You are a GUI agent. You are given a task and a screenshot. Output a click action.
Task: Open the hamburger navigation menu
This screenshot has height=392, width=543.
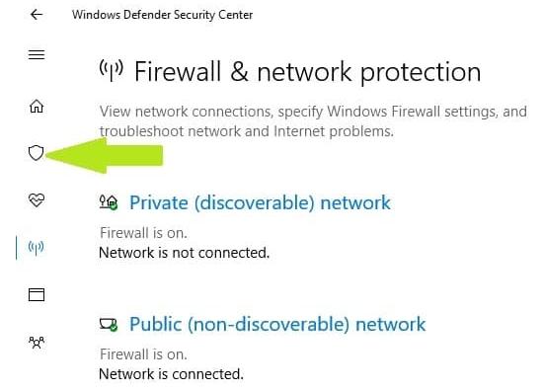37,54
